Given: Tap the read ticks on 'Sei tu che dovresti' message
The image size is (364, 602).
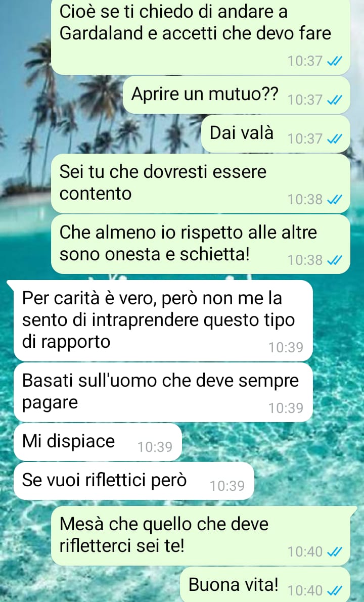Looking at the screenshot, I should (x=335, y=199).
